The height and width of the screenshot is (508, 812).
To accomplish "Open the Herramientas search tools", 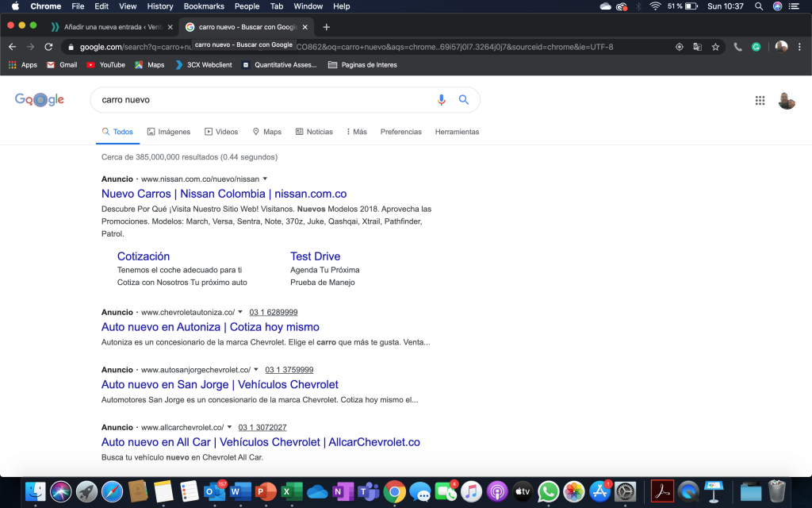I will 457,132.
